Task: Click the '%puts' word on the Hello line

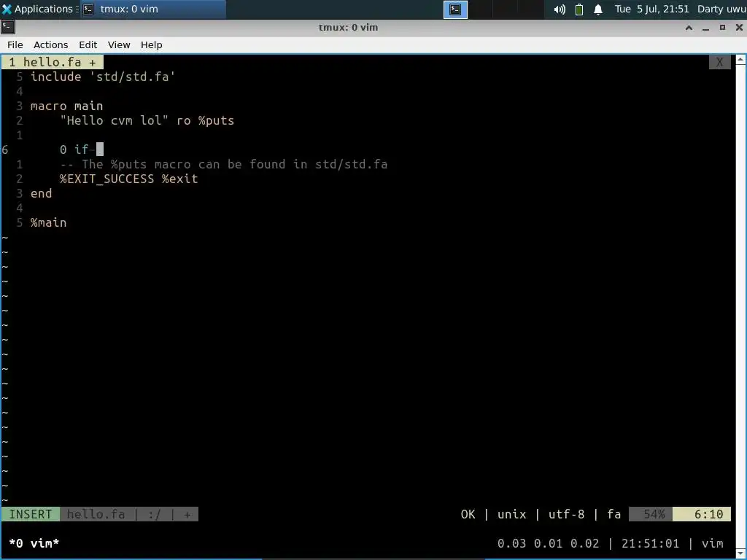Action: [216, 120]
